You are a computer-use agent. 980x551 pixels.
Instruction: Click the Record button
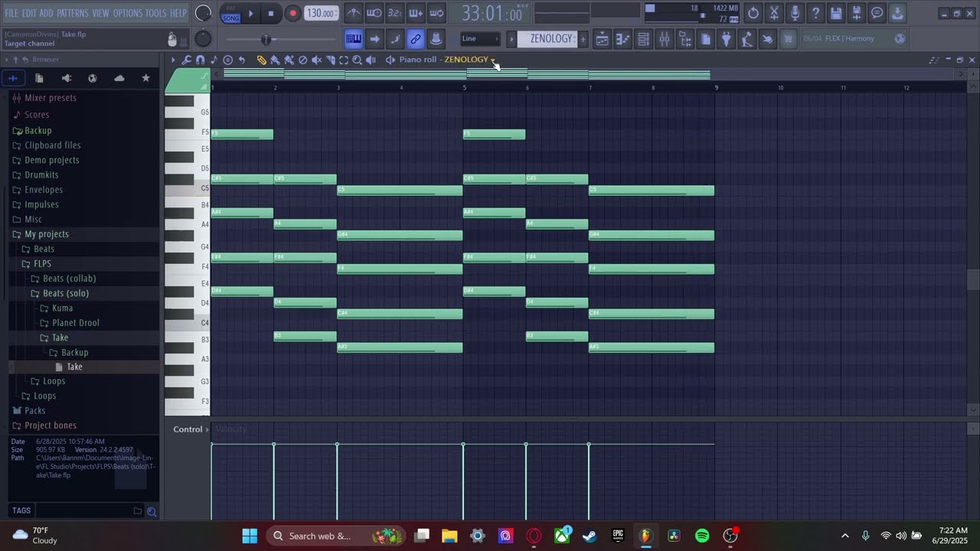click(x=292, y=13)
